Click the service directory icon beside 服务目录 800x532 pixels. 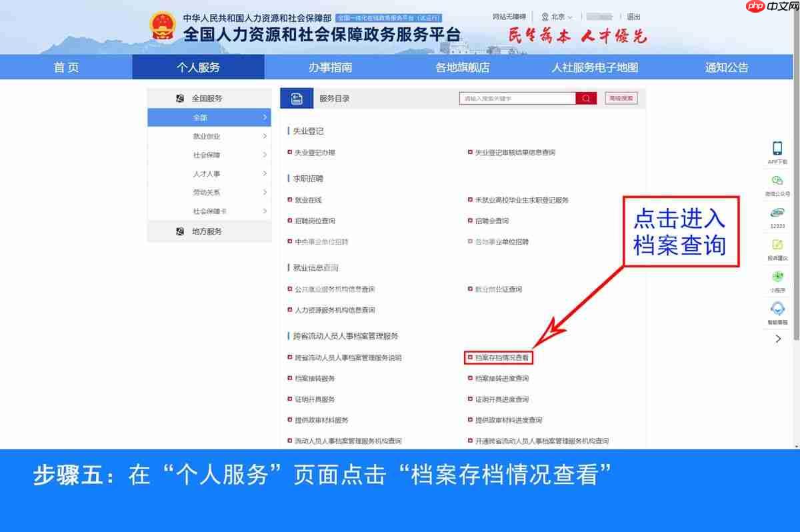[295, 98]
